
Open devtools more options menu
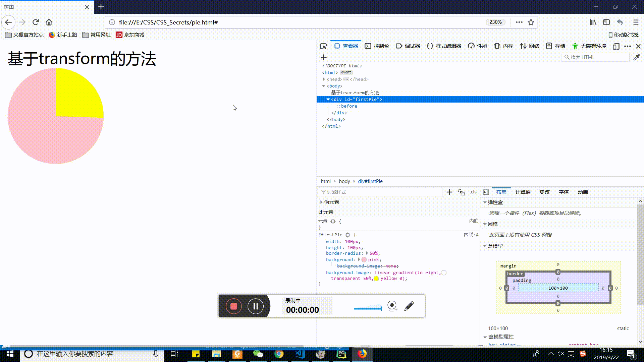tap(628, 46)
